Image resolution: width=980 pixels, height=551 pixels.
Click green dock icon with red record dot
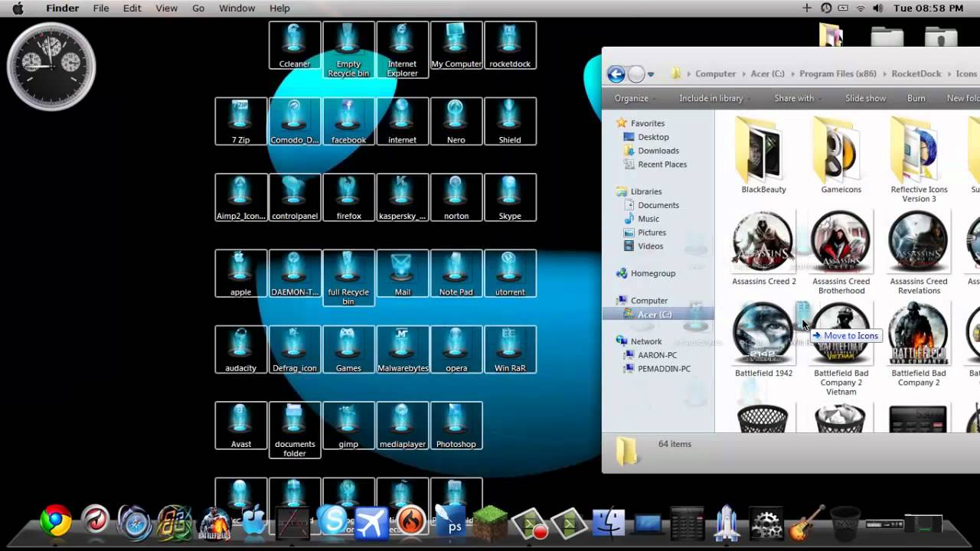tap(530, 523)
